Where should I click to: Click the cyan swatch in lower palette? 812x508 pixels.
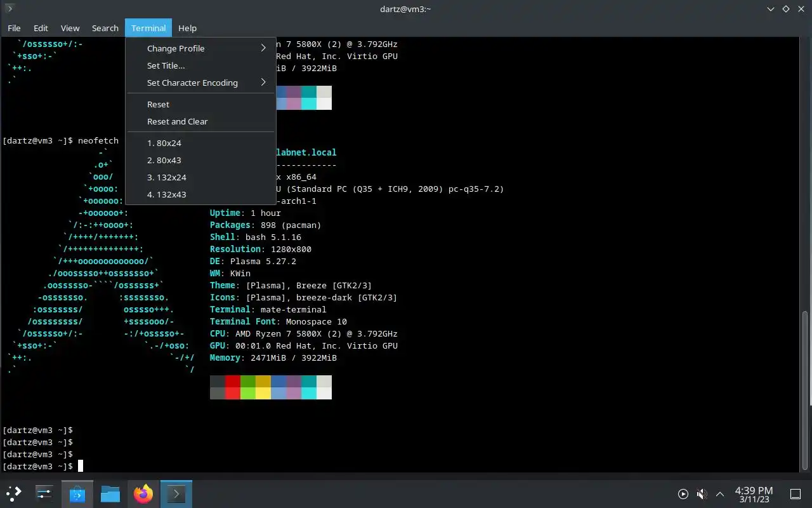pyautogui.click(x=308, y=387)
